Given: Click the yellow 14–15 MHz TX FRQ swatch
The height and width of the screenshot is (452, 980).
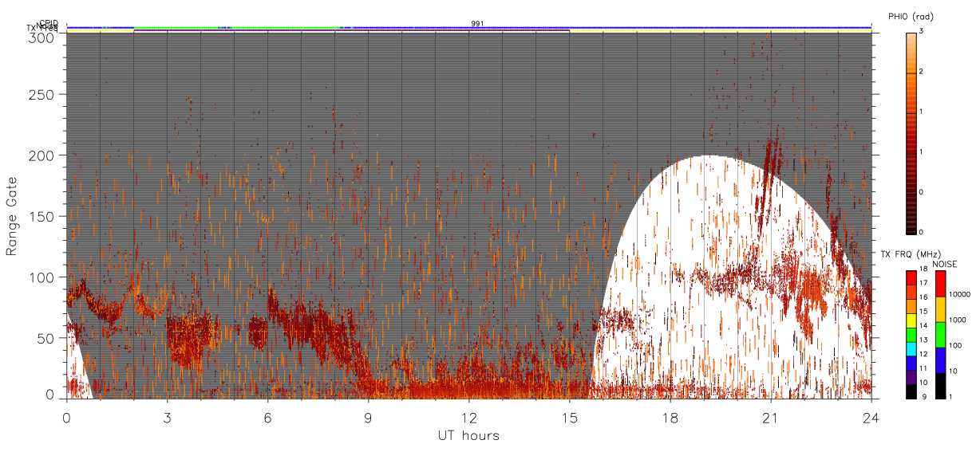Looking at the screenshot, I should 911,321.
